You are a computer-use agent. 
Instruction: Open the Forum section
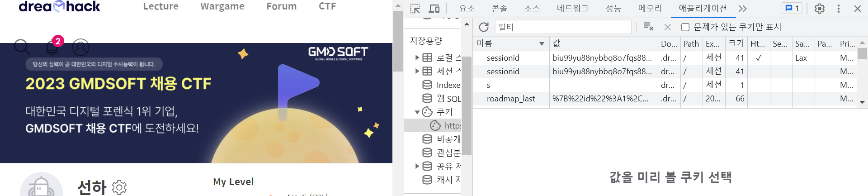point(282,6)
